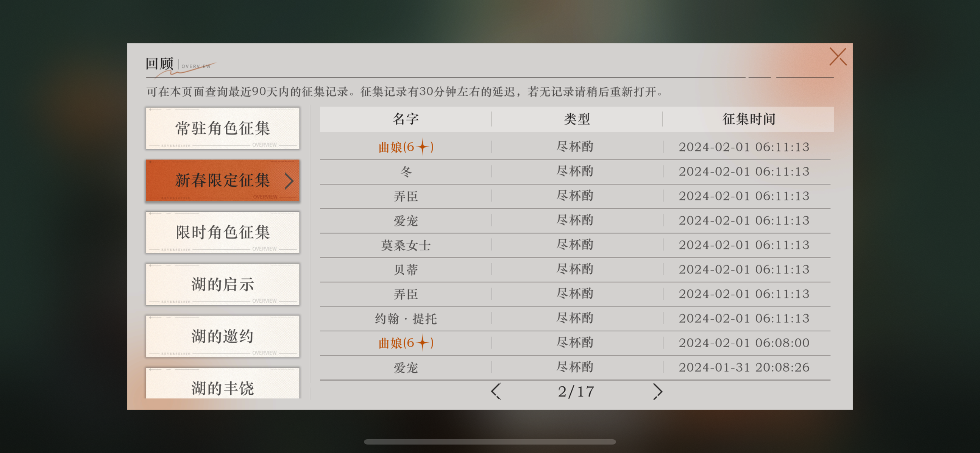Click the chevron on 新春限定征集

pyautogui.click(x=289, y=181)
